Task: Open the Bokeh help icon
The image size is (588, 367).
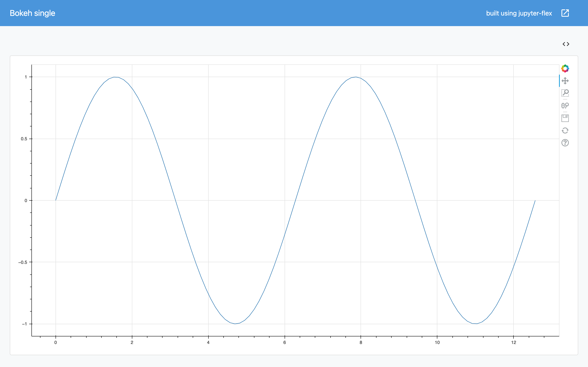Action: tap(565, 143)
